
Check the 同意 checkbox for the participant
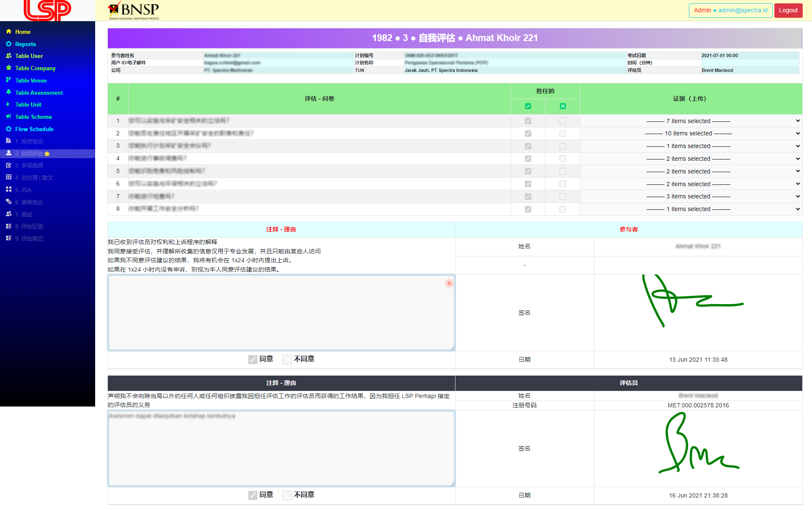(x=253, y=359)
